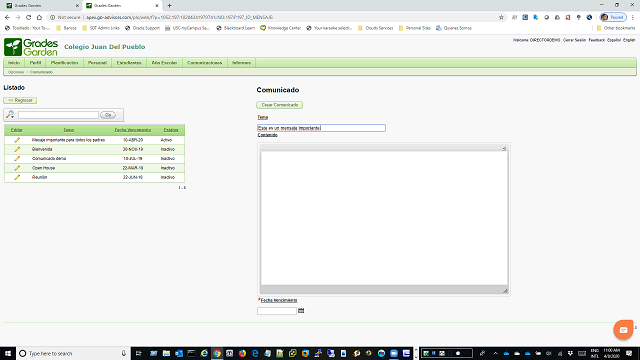Open the Estudiantes menu
Screen dimensions: 640x360
pyautogui.click(x=129, y=63)
